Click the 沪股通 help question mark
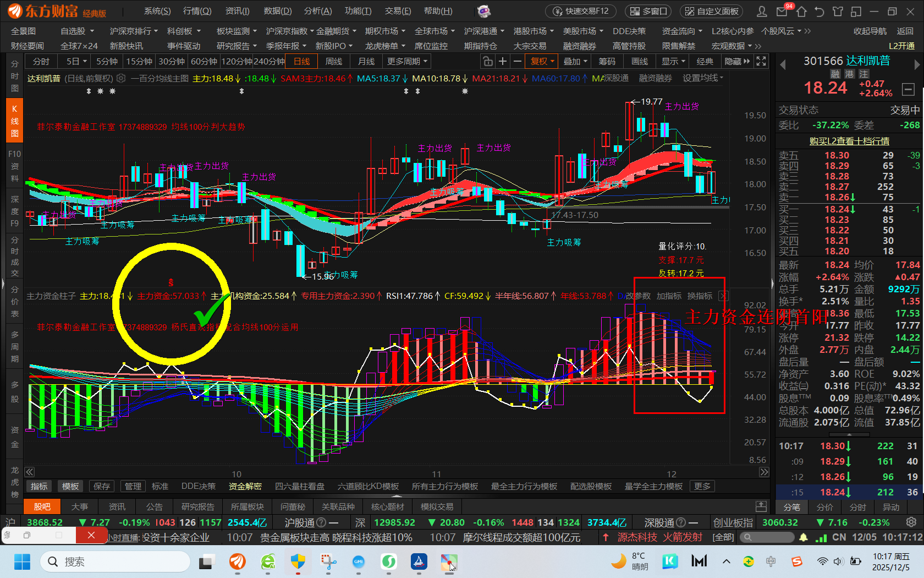The width and height of the screenshot is (924, 578). click(322, 522)
